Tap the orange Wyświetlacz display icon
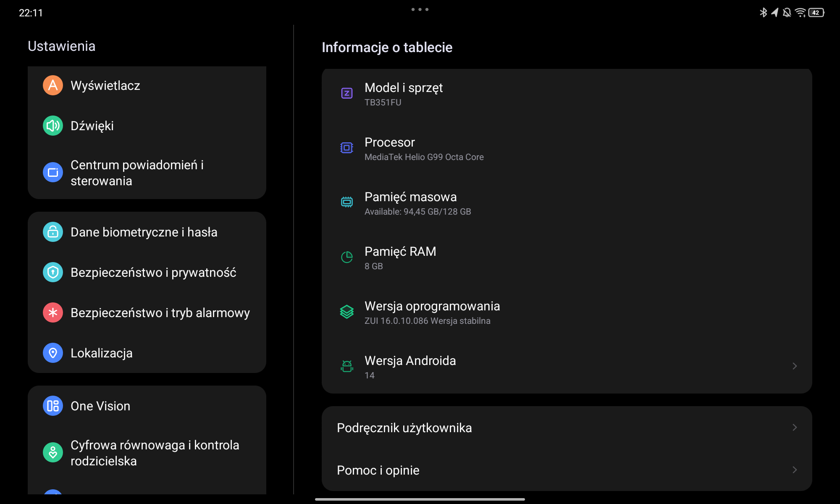This screenshot has height=504, width=840. click(53, 85)
